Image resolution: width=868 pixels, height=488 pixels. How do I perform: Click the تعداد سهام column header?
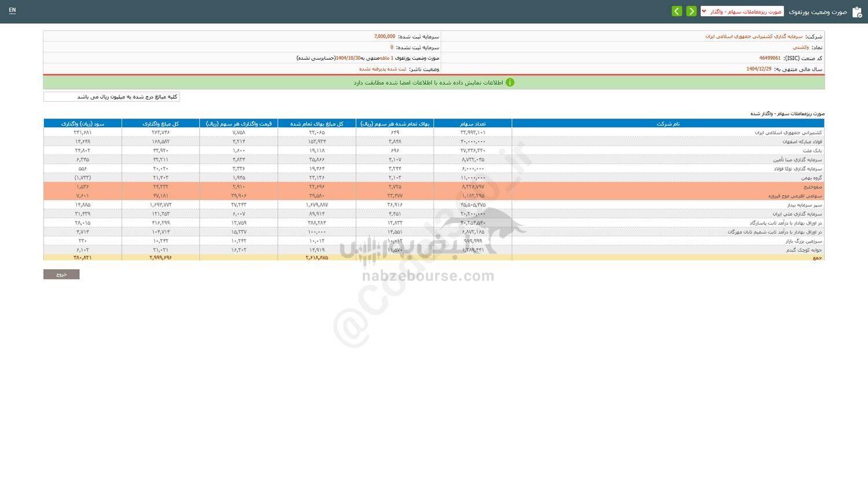[473, 123]
